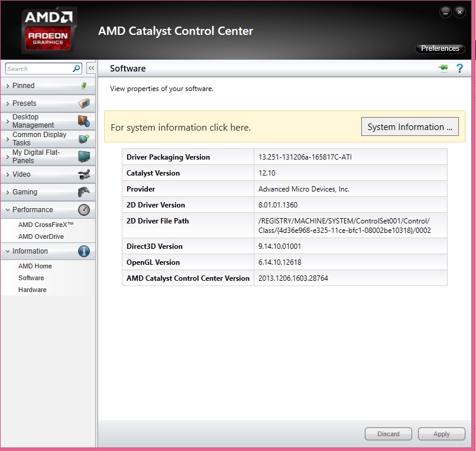Click the magnifier search icon
476x451 pixels.
[x=76, y=69]
